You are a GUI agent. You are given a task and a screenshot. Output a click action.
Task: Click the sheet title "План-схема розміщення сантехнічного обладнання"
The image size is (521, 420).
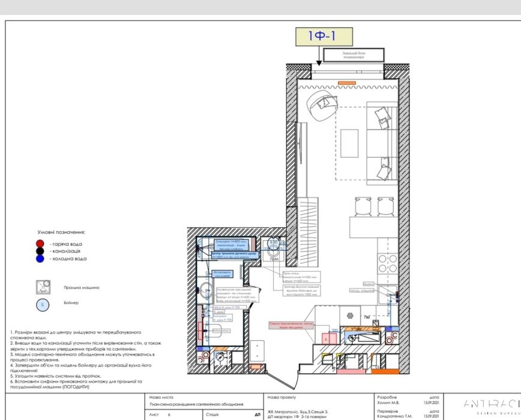(x=196, y=404)
